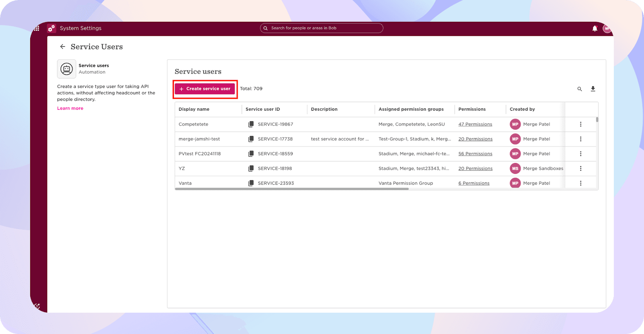
Task: Click the Automation label under Service users
Action: [92, 72]
